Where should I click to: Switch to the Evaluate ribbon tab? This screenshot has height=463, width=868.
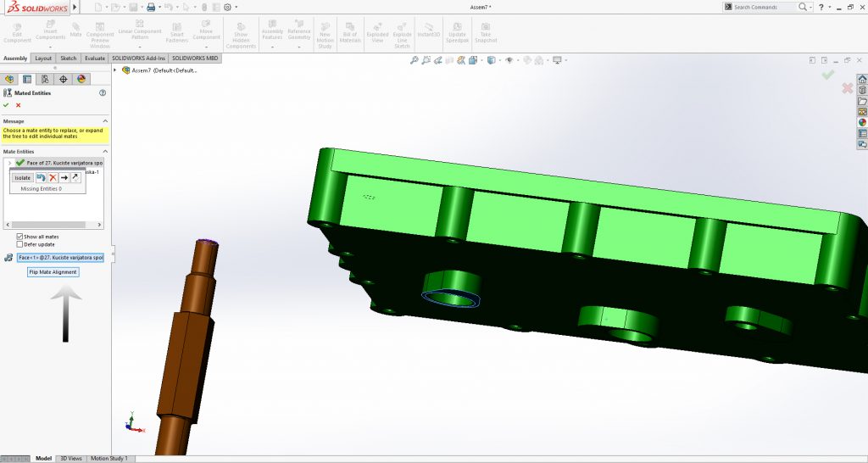[95, 59]
